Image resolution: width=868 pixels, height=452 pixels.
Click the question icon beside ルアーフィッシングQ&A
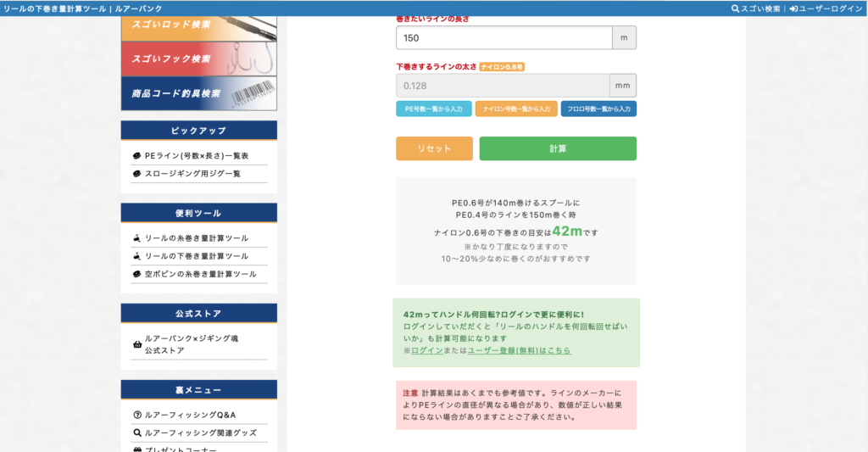tap(136, 415)
